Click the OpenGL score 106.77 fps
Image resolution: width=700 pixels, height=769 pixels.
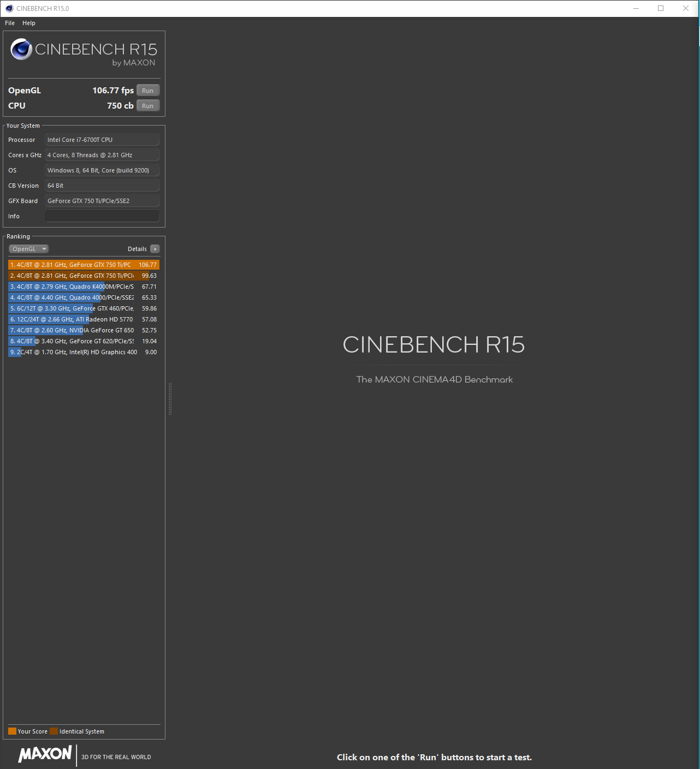point(113,91)
